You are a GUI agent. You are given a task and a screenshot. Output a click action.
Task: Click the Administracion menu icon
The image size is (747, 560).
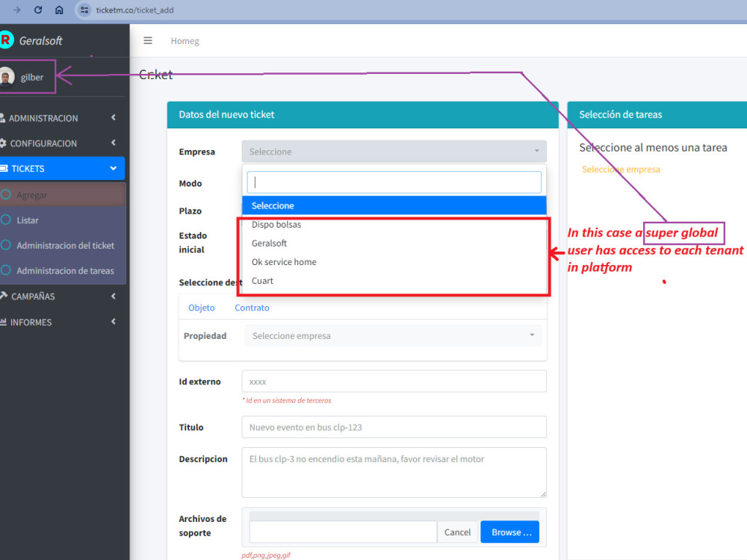tap(3, 118)
